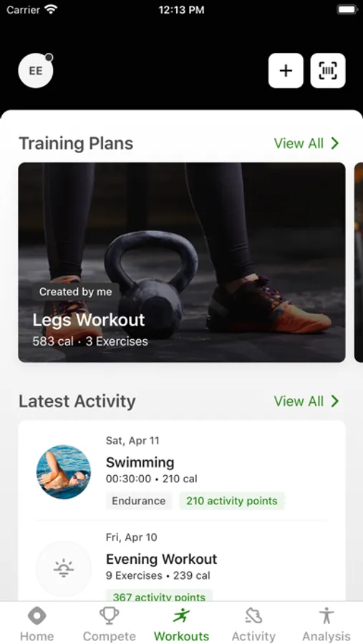The height and width of the screenshot is (644, 363).
Task: Tap the 367 activity points badge
Action: click(159, 596)
